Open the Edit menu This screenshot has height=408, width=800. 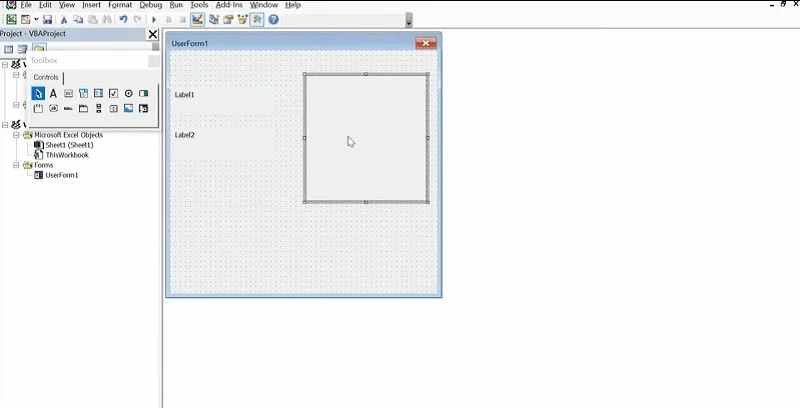[45, 5]
